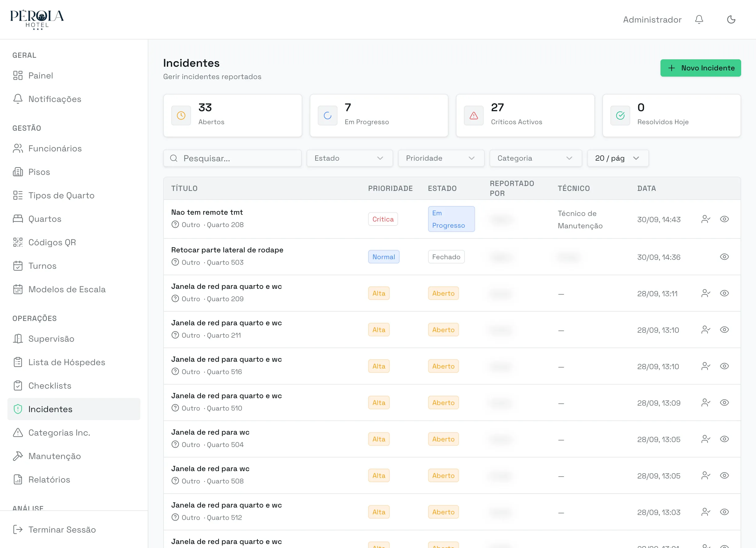Screen dimensions: 756x548
Task: Assign technician to Quarto 209 incident
Action: [705, 293]
